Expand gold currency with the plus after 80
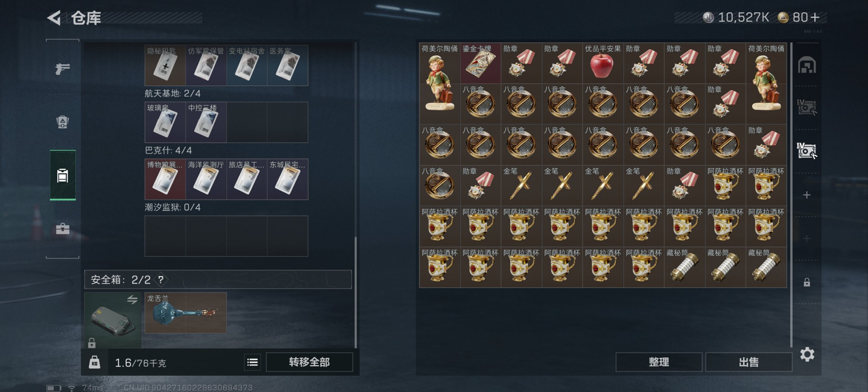 815,17
